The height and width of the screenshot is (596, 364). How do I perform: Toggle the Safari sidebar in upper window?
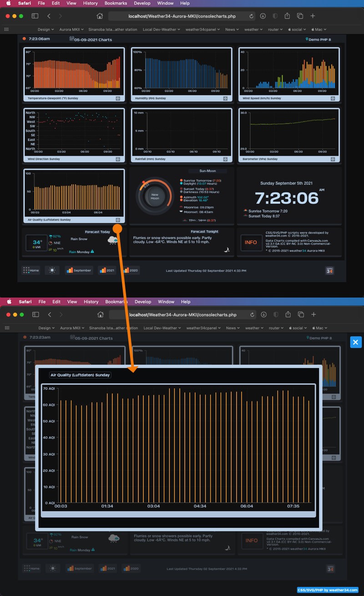[x=35, y=16]
